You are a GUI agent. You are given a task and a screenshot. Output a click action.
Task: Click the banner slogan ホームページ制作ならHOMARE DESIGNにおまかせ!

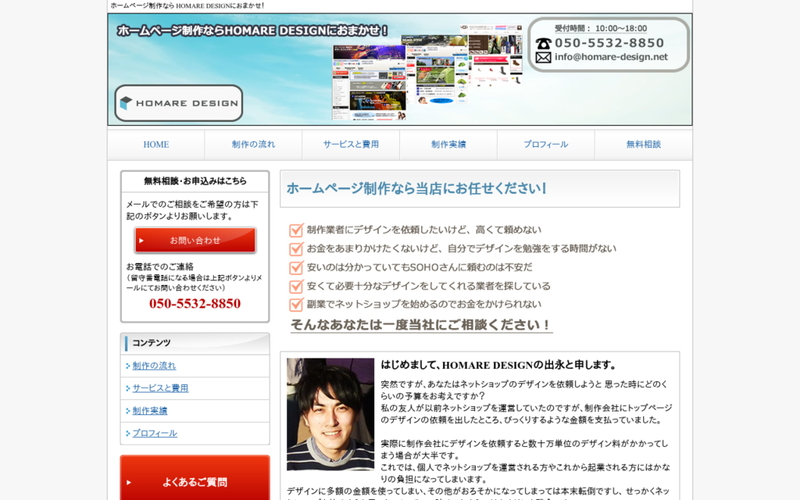(x=253, y=31)
